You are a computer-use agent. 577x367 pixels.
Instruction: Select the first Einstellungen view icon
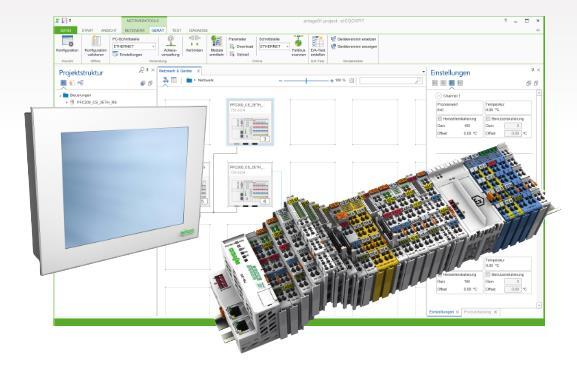coord(435,83)
